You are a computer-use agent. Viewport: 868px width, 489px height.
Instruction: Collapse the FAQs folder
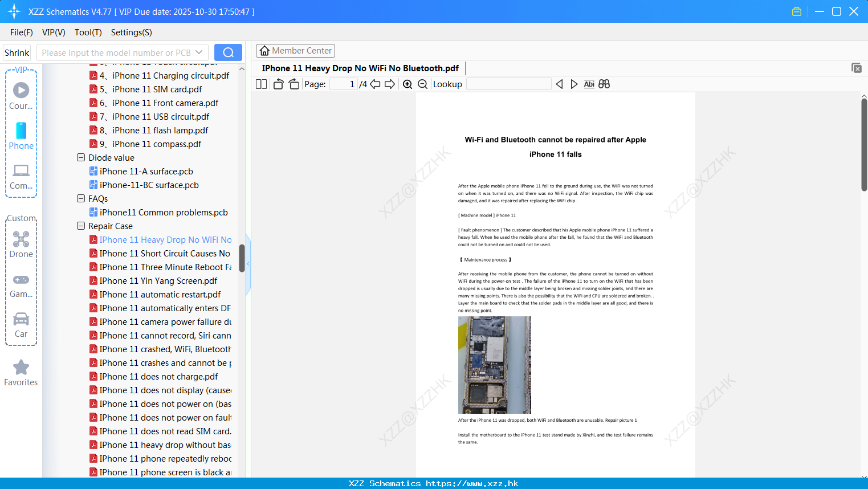[81, 198]
